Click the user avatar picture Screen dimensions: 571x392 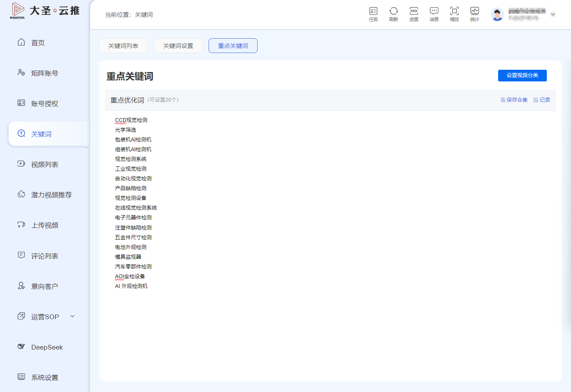click(497, 14)
